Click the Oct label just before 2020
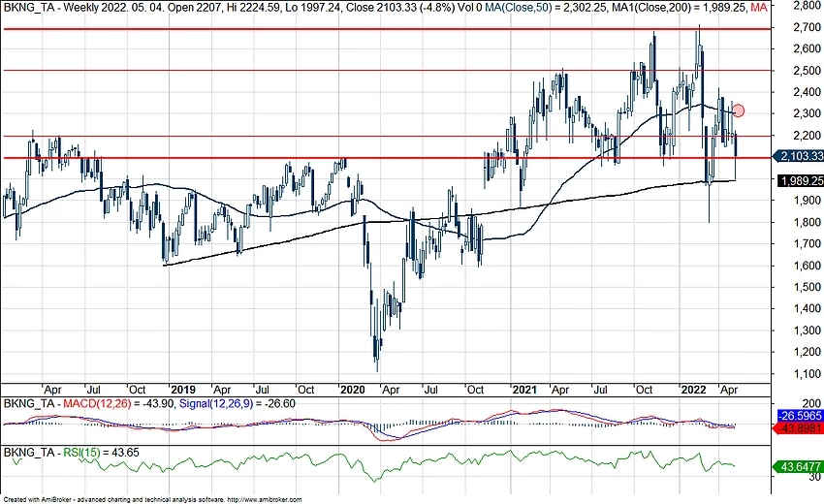Viewport: 824px width, 504px height. pos(305,390)
